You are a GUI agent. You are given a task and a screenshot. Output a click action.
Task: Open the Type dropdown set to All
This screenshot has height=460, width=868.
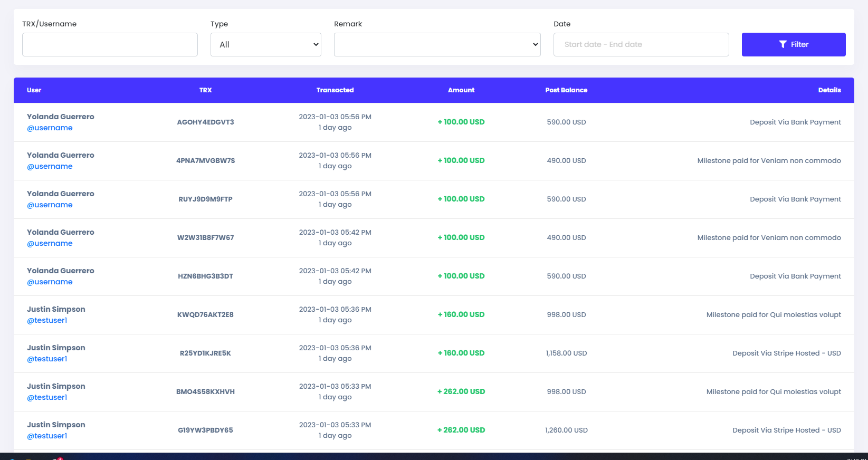click(265, 45)
